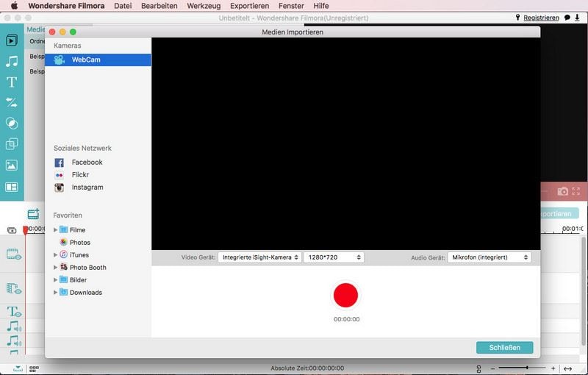Click the storyboard view icon at bottom left
Viewport: 588px width, 375px height.
(34, 369)
